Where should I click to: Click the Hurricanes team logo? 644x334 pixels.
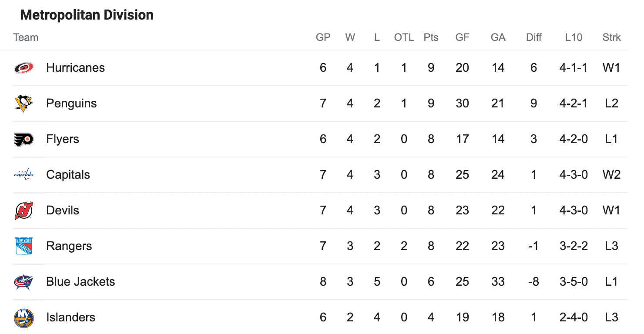pos(23,68)
